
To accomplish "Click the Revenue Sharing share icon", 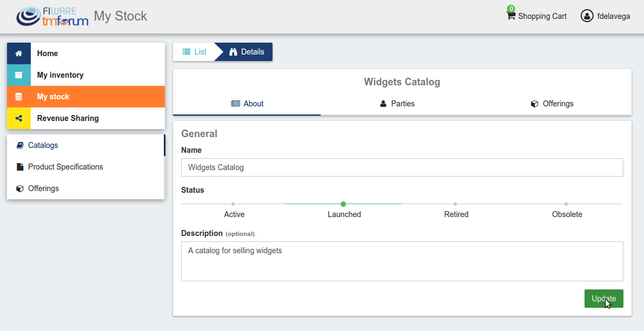I will (18, 118).
